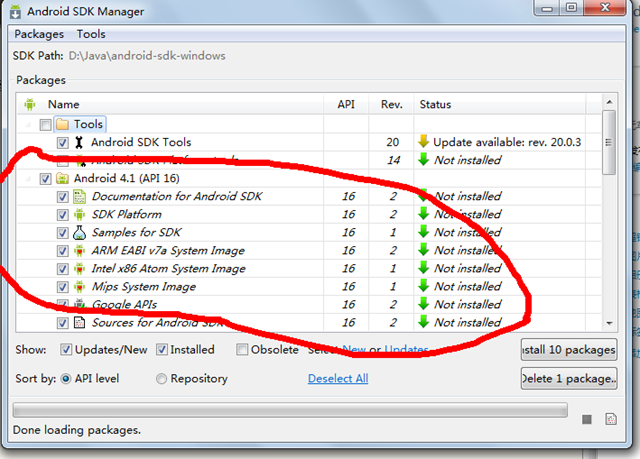Image resolution: width=640 pixels, height=459 pixels.
Task: Click the Samples for SDK flask icon
Action: point(79,232)
